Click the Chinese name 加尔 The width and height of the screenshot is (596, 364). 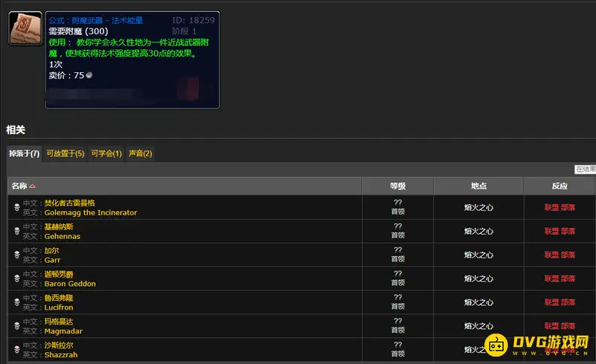point(51,250)
